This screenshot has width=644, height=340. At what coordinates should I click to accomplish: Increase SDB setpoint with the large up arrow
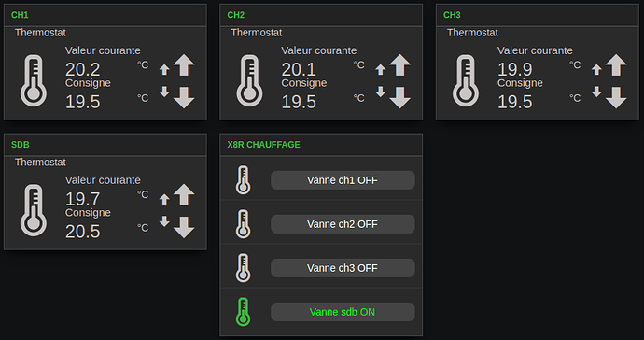(x=184, y=194)
